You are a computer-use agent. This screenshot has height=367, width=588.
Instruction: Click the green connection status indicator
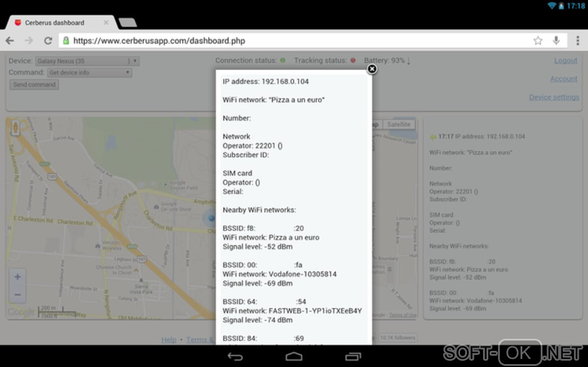[282, 60]
